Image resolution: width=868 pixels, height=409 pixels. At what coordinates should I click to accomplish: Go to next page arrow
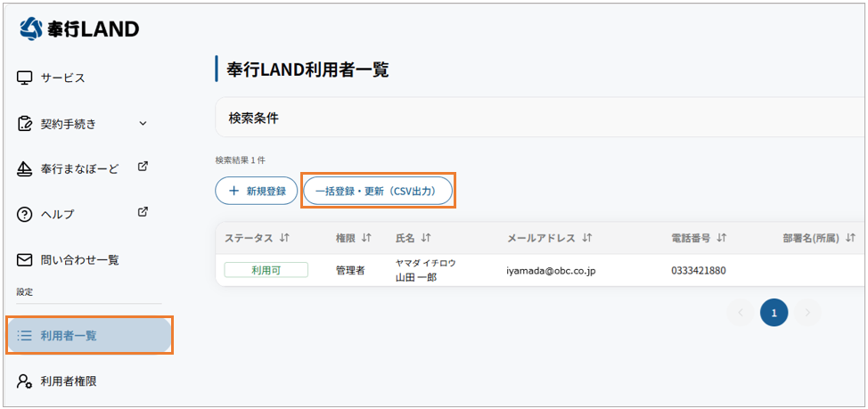click(x=807, y=313)
